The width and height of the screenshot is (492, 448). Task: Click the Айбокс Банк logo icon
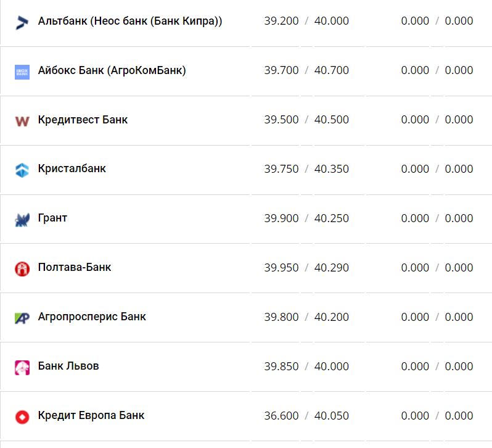pyautogui.click(x=22, y=72)
